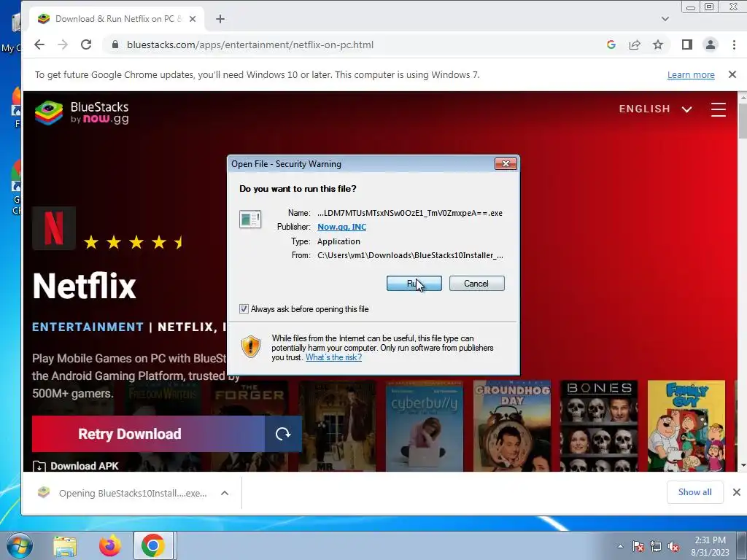Open the tab search chevron
This screenshot has height=560, width=747.
(x=665, y=19)
